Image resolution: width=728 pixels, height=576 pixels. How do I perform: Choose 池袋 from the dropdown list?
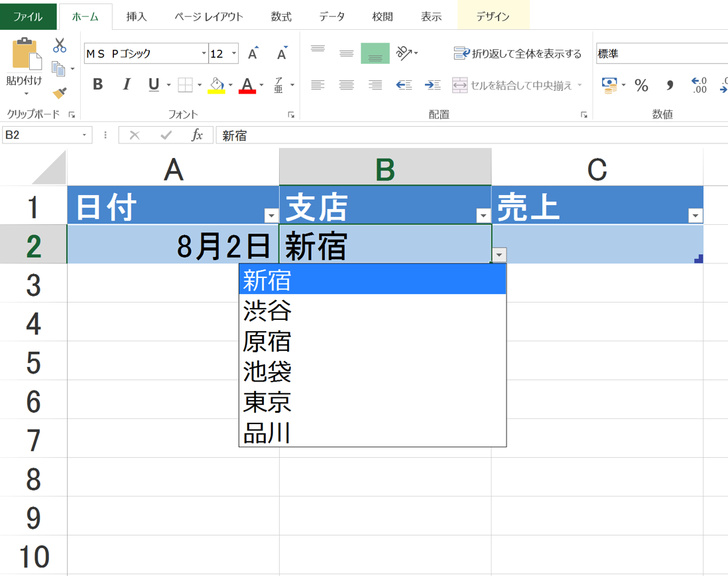pyautogui.click(x=373, y=372)
